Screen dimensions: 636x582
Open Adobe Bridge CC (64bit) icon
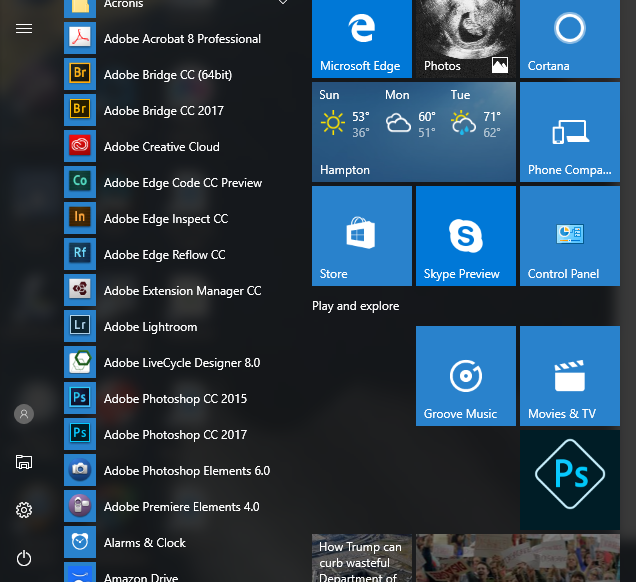click(x=80, y=74)
